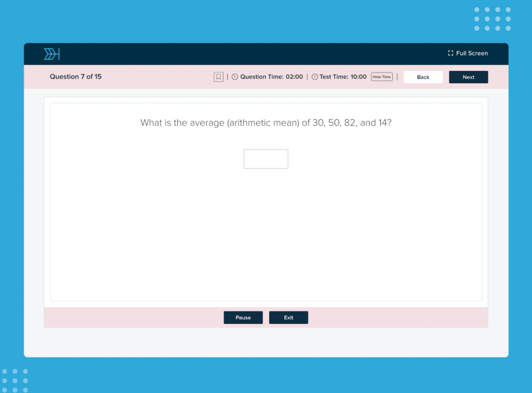
Task: Enter Full Screen mode
Action: tap(468, 53)
